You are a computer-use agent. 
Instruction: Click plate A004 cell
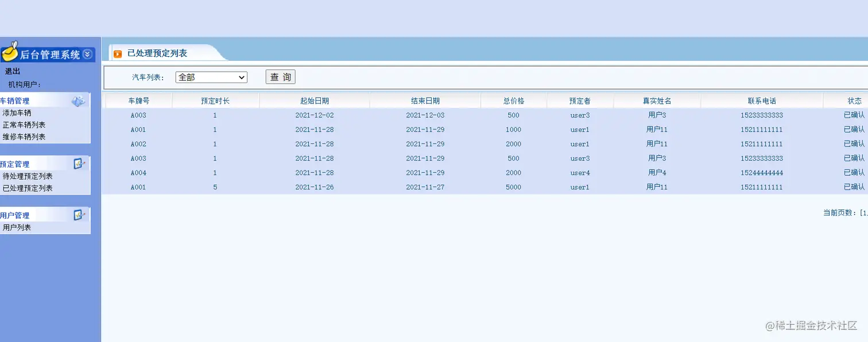pyautogui.click(x=138, y=173)
